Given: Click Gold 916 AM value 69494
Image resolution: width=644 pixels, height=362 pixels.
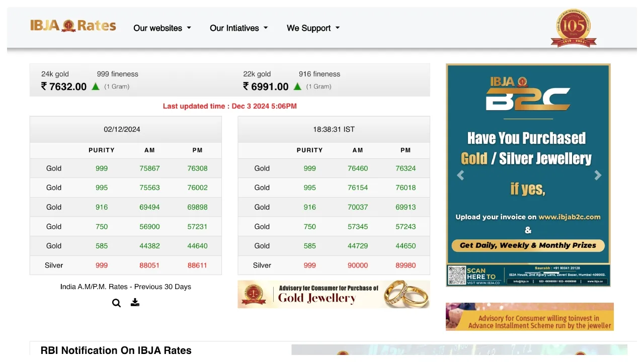Looking at the screenshot, I should [x=149, y=207].
